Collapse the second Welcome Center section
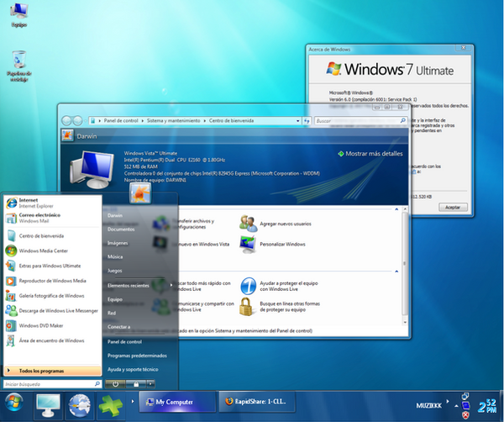Screen dimensions: 504x422 tap(396, 272)
